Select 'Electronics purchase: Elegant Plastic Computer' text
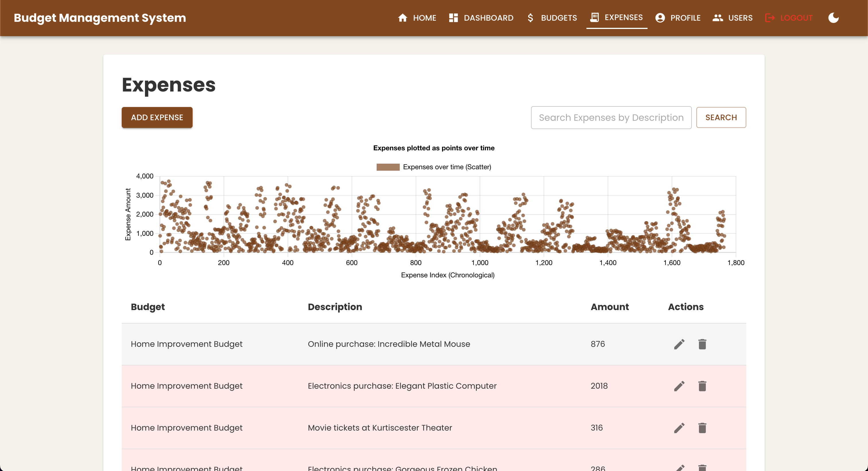This screenshot has height=471, width=868. click(x=402, y=386)
